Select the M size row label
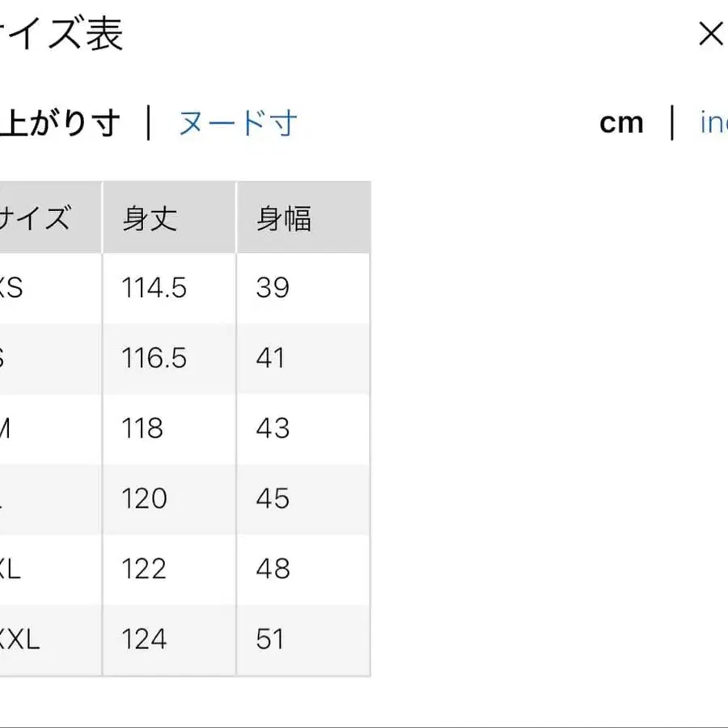The width and height of the screenshot is (728, 728). click(x=12, y=429)
